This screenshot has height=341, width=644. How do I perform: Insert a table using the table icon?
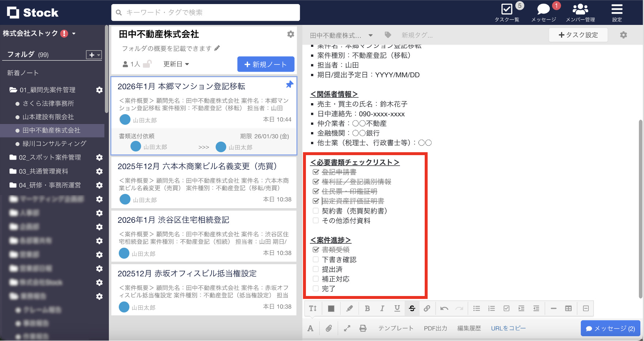569,308
